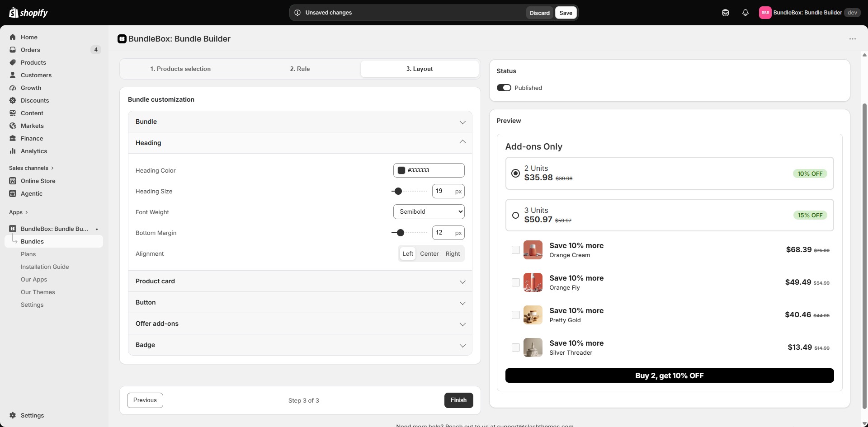868x427 pixels.
Task: Expand the Product card section
Action: point(300,281)
